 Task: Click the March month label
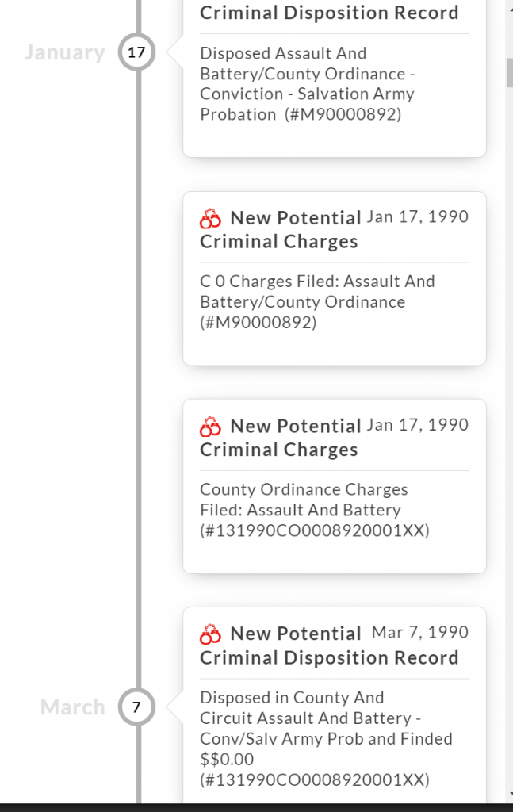tap(72, 707)
